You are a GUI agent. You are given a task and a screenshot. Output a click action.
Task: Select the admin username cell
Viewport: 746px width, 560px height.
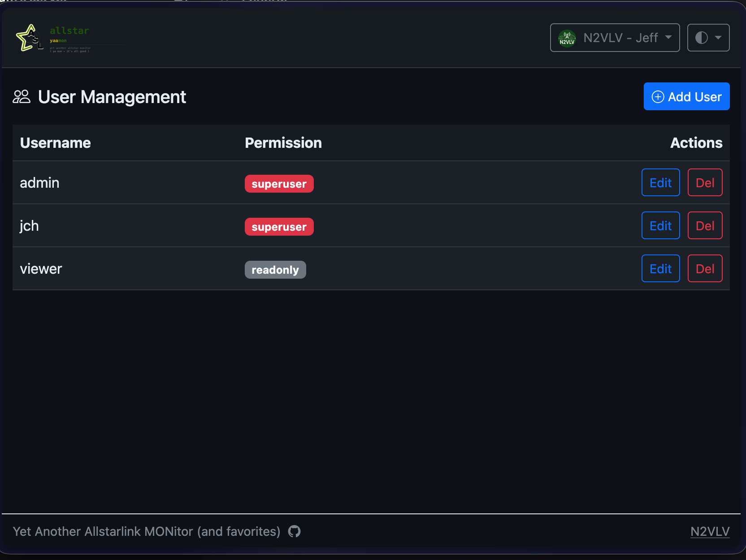[125, 183]
